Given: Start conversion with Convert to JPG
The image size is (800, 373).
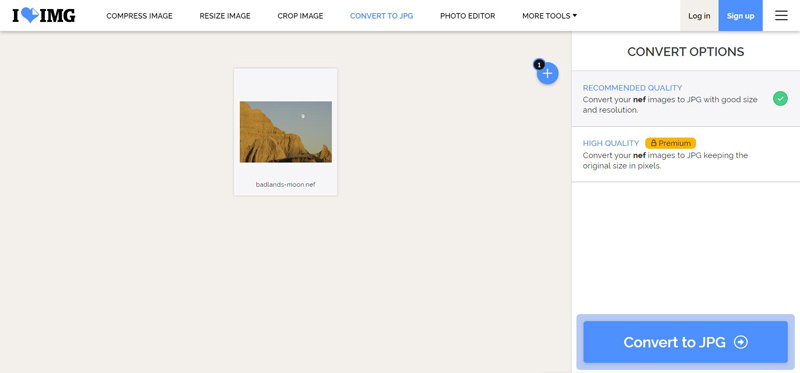Looking at the screenshot, I should (x=685, y=342).
